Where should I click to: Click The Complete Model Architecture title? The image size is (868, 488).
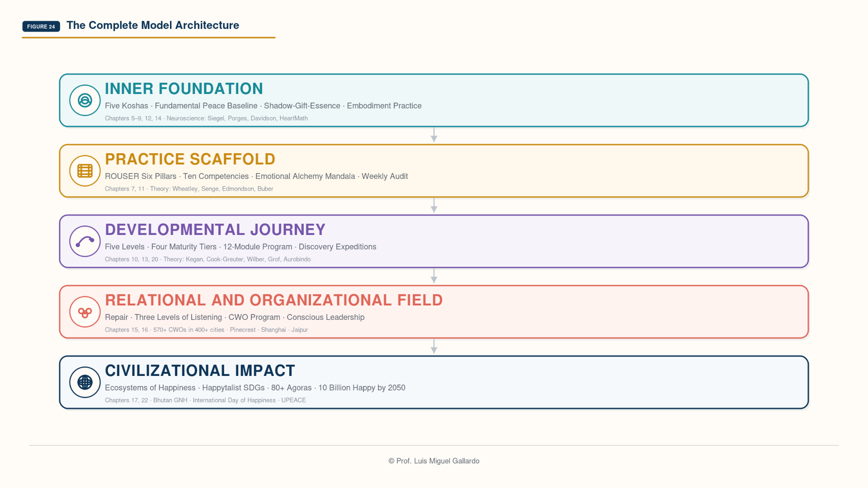click(x=153, y=25)
